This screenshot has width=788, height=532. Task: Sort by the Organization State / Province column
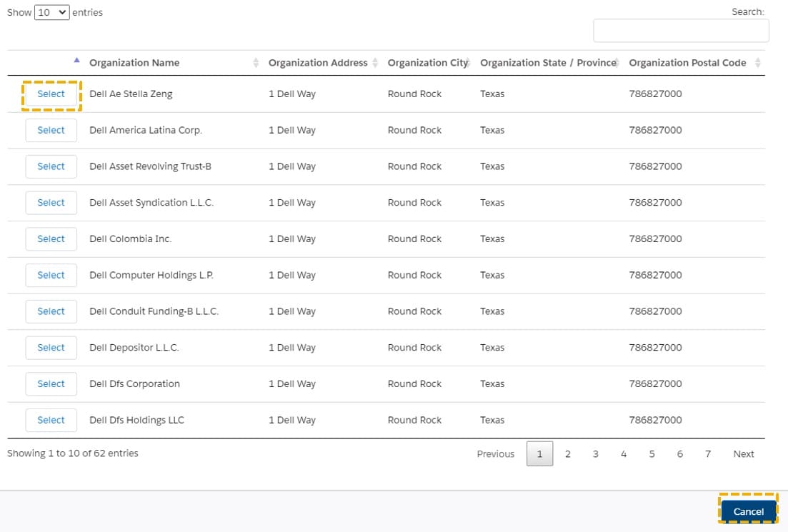click(x=549, y=63)
